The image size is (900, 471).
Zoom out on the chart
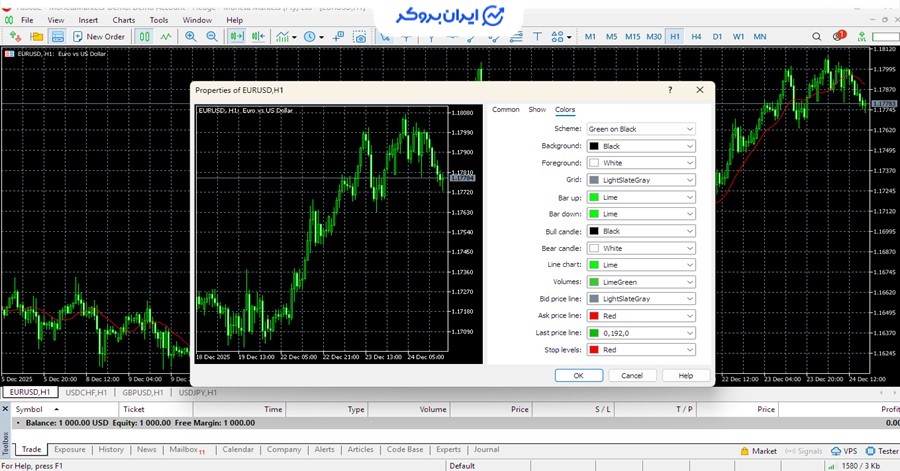[x=211, y=37]
